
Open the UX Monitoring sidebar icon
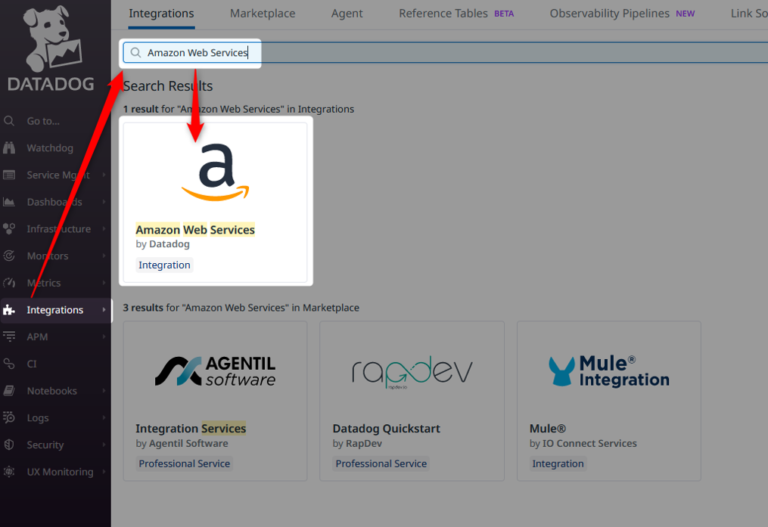9,472
